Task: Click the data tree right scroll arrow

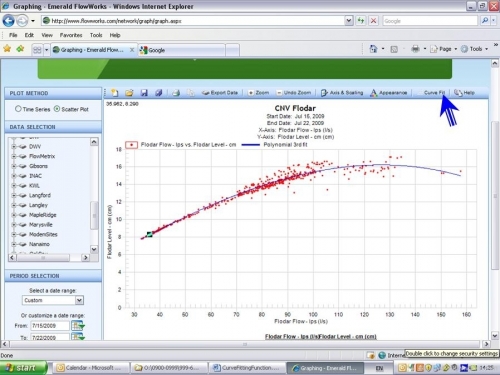Action: point(86,257)
